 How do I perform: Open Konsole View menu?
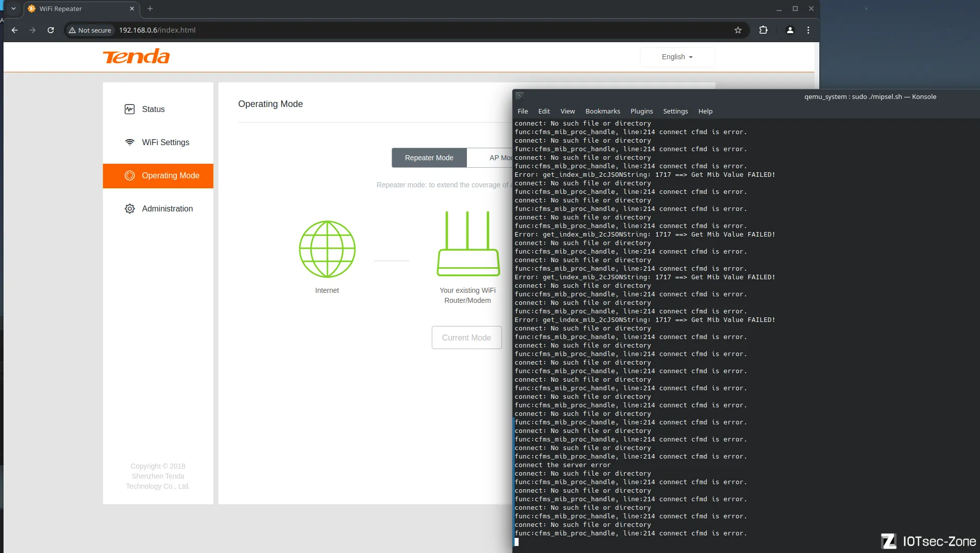click(x=567, y=111)
